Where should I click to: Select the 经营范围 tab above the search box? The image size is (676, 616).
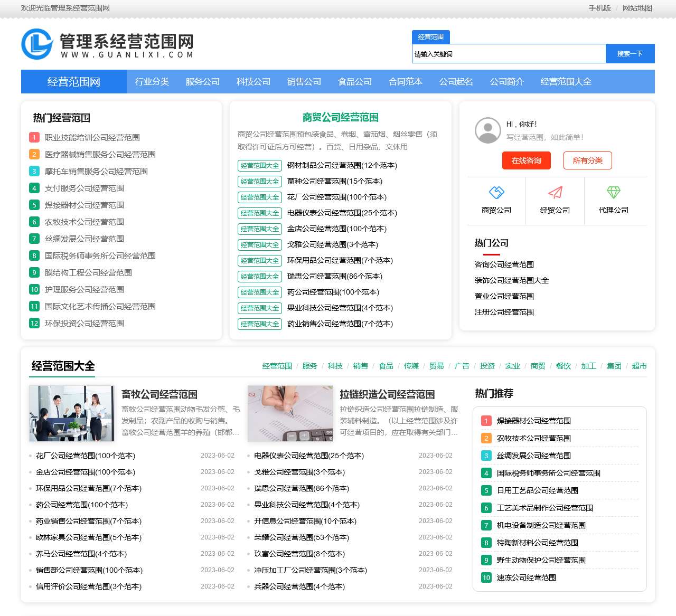431,37
